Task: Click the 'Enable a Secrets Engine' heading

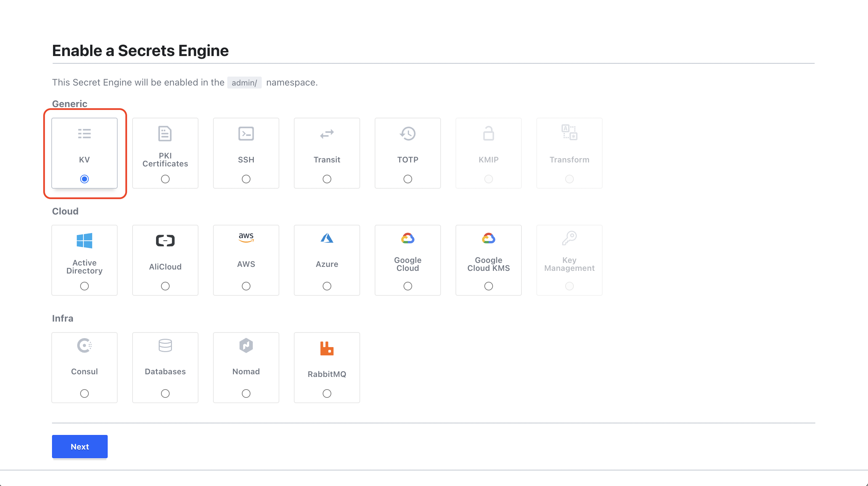Action: (140, 51)
